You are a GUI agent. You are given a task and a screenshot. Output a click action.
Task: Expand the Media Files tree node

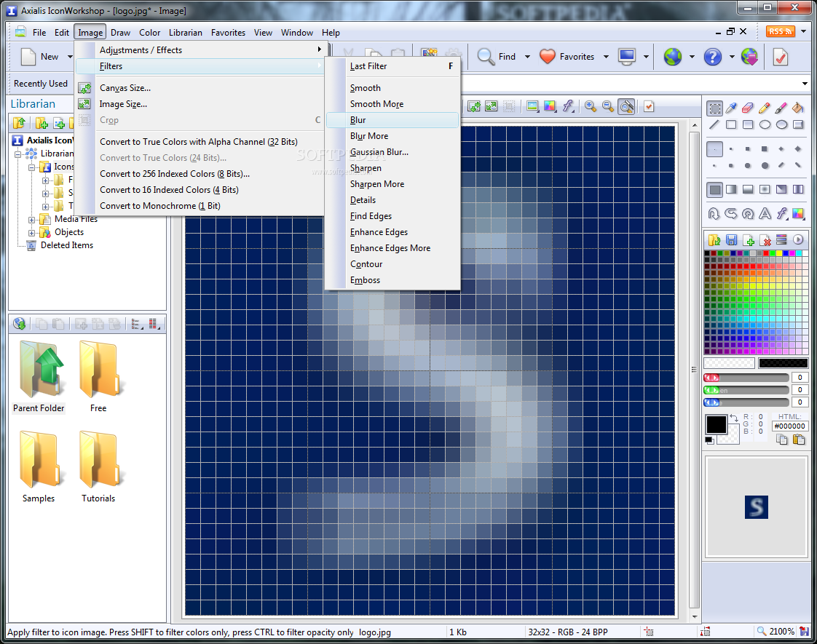pos(32,220)
